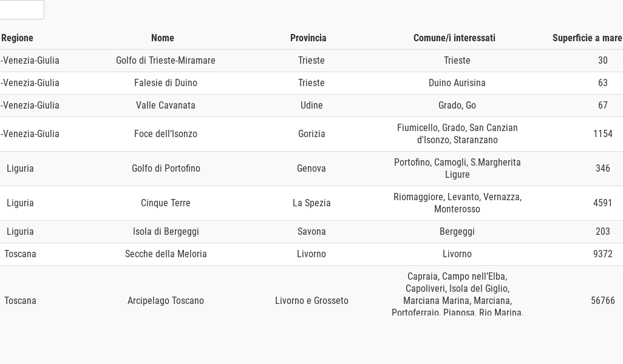Select the Golfo di Portofino entry
The width and height of the screenshot is (623, 364).
pyautogui.click(x=166, y=169)
